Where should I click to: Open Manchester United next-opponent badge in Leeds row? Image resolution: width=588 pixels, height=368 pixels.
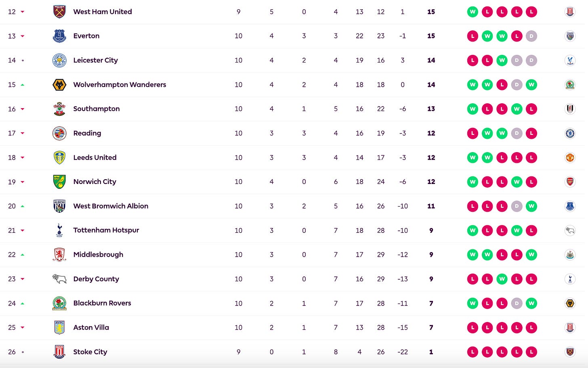(x=570, y=157)
